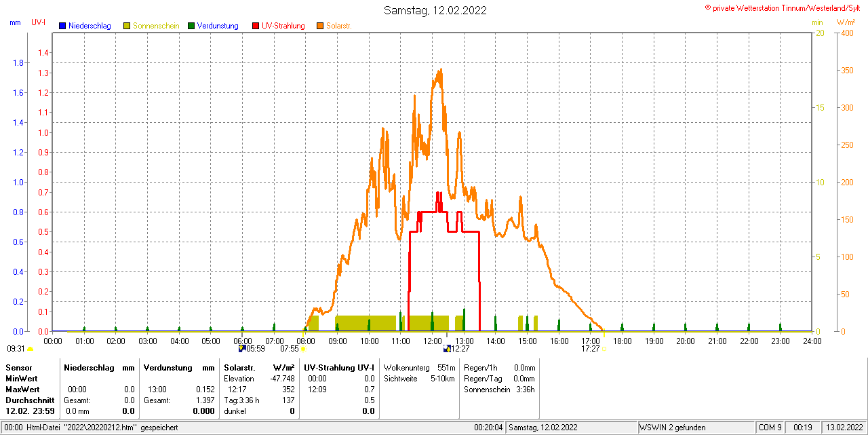Click the Wolkenunterg 551m entry
The width and height of the screenshot is (868, 435).
[419, 367]
